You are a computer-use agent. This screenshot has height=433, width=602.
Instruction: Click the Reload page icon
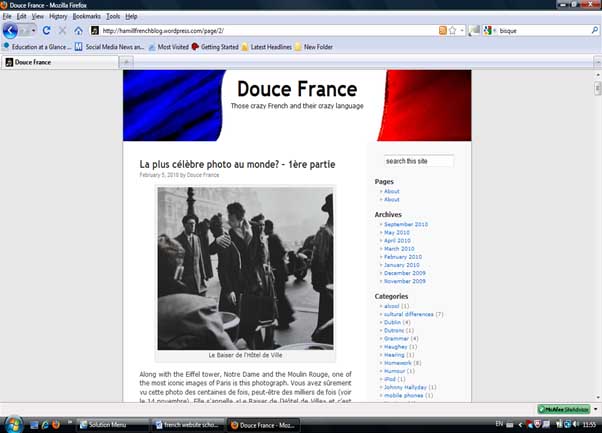click(46, 30)
